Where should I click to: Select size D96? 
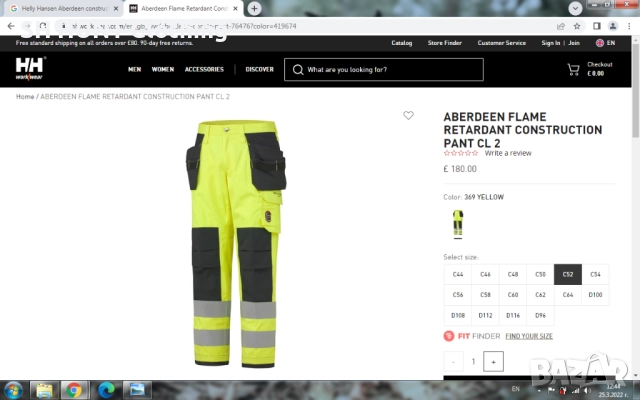tap(540, 316)
